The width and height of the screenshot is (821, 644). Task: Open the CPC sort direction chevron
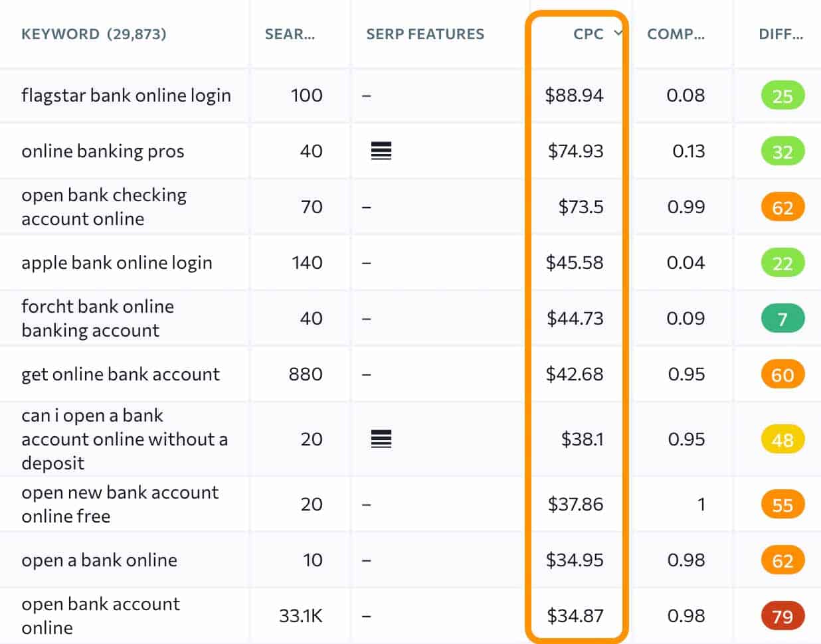(x=618, y=34)
